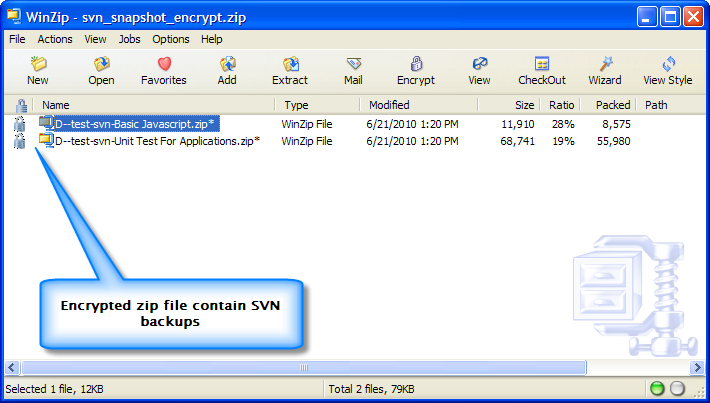Viewport: 710px width, 403px height.
Task: Click size value 68,741
Action: click(x=518, y=141)
